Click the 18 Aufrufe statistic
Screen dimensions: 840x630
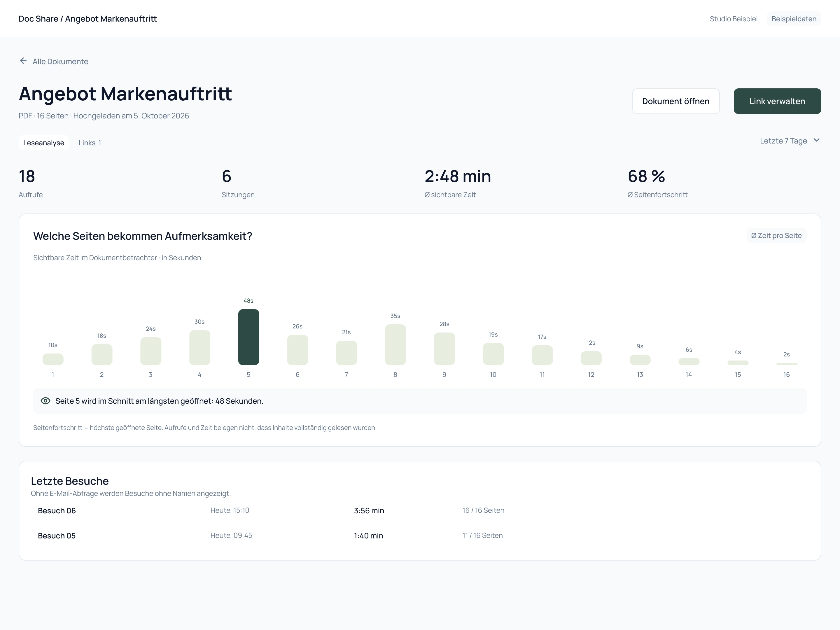click(x=31, y=183)
